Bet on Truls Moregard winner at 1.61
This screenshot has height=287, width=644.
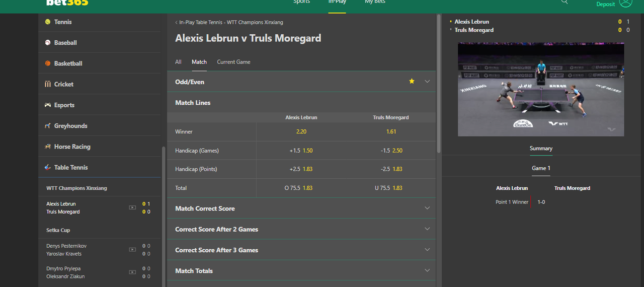(391, 131)
